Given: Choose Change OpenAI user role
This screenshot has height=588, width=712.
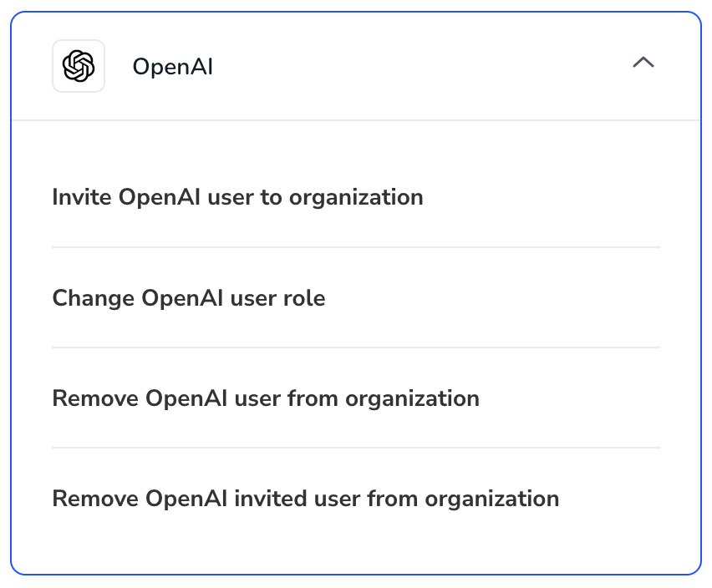Looking at the screenshot, I should pos(189,298).
